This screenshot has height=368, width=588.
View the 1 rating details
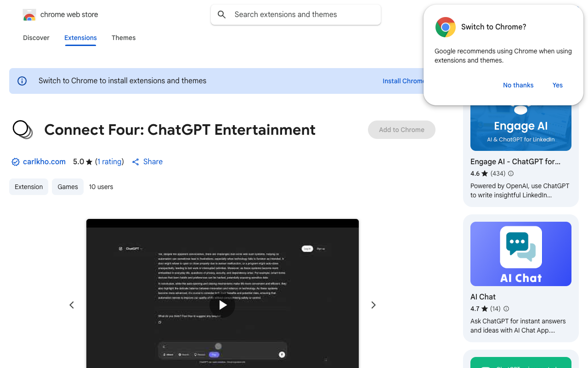[110, 161]
